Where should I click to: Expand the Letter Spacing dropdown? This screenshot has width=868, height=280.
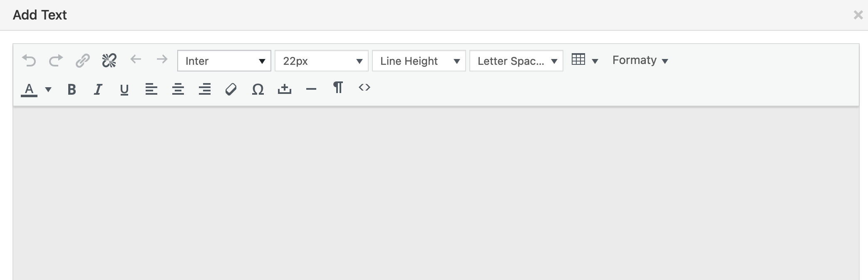tap(516, 61)
